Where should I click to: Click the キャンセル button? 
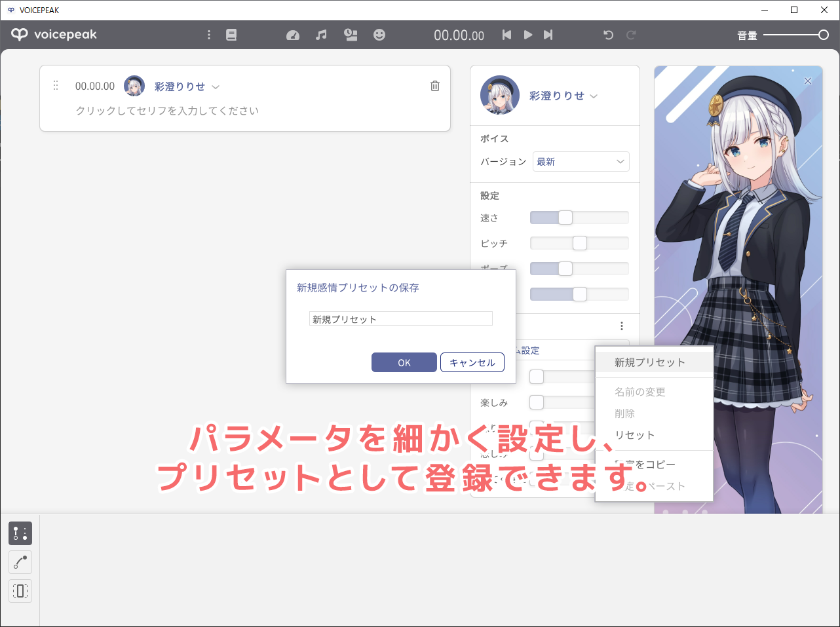[x=472, y=362]
